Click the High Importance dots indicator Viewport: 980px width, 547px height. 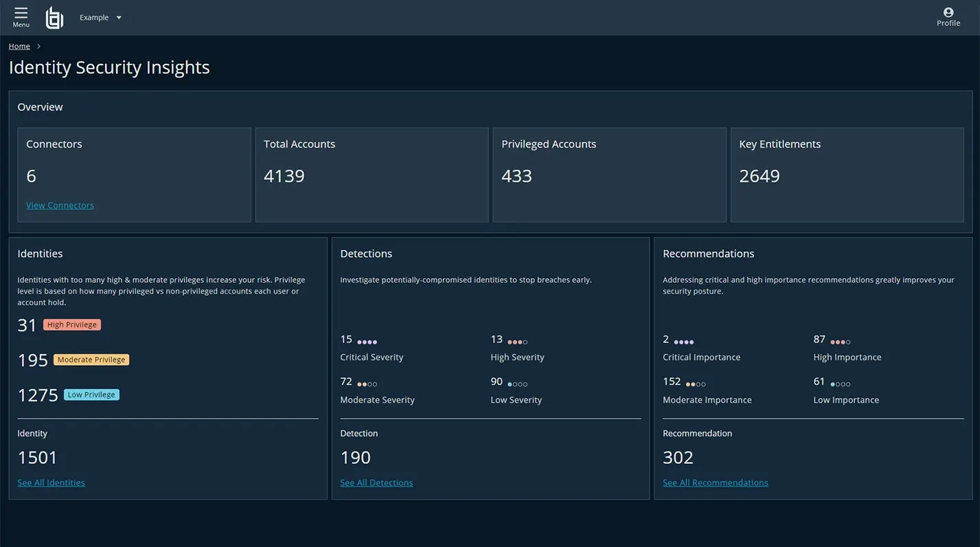[x=841, y=342]
